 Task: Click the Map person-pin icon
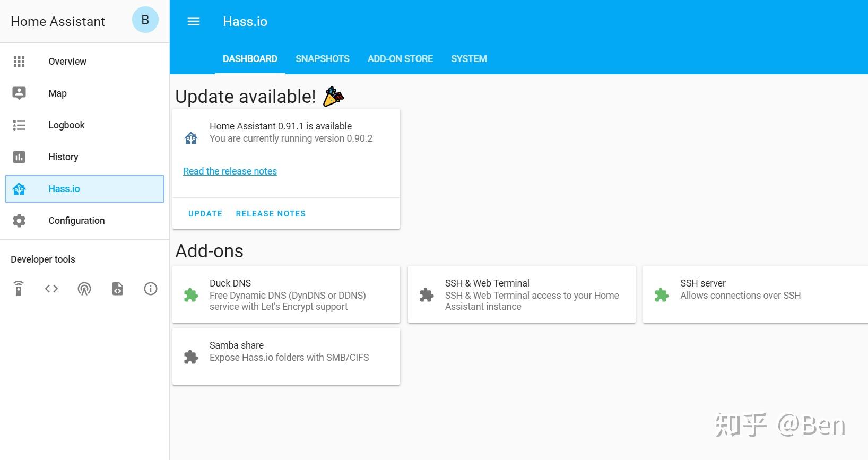click(19, 93)
